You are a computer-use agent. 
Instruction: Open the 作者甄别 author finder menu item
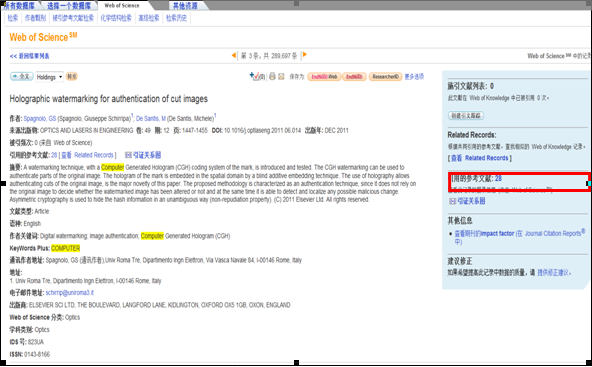pos(35,18)
